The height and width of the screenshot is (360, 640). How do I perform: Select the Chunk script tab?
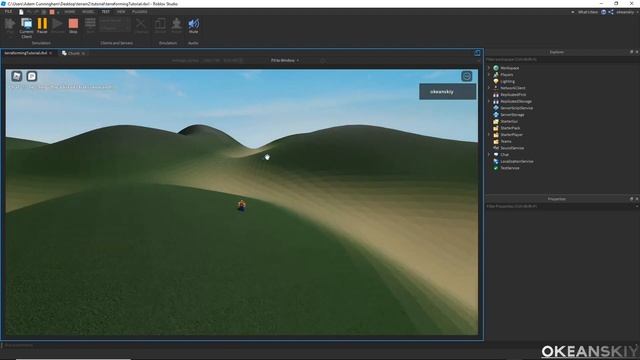[73, 53]
